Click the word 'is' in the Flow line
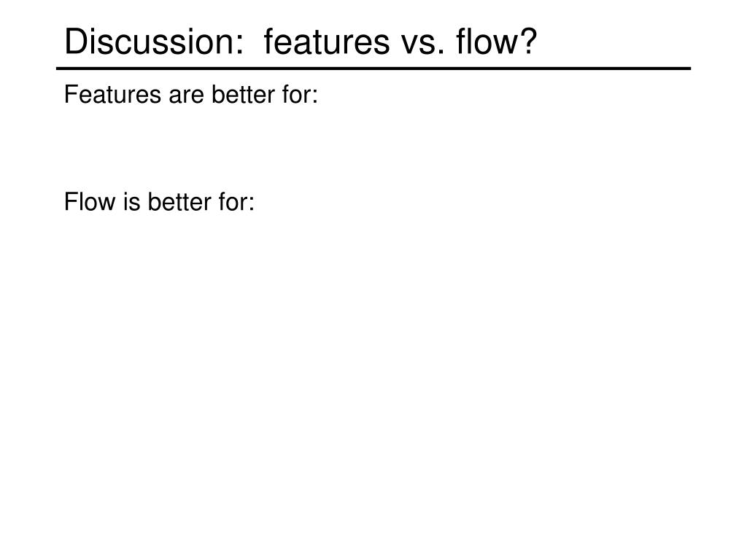This screenshot has height=560, width=747. (131, 201)
